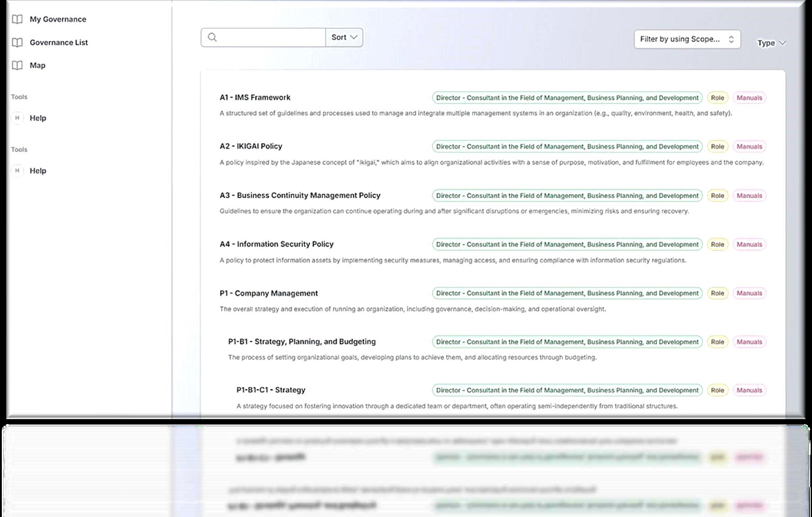Click the Governance List book icon
The image size is (812, 517).
pyautogui.click(x=17, y=42)
